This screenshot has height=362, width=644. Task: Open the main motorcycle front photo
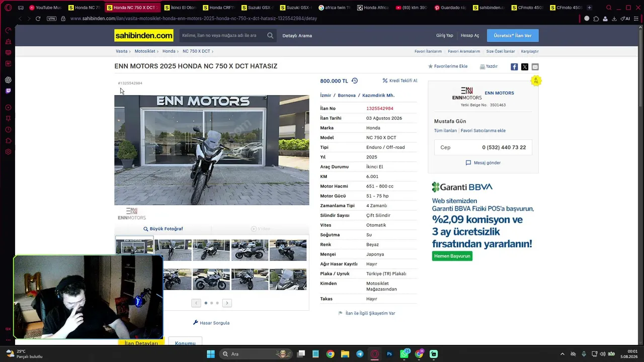point(212,150)
